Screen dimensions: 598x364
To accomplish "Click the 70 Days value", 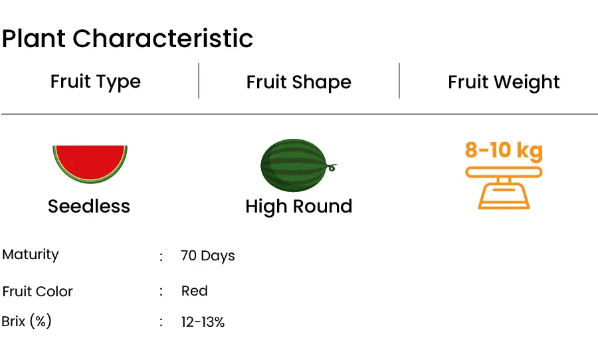I will tap(207, 256).
